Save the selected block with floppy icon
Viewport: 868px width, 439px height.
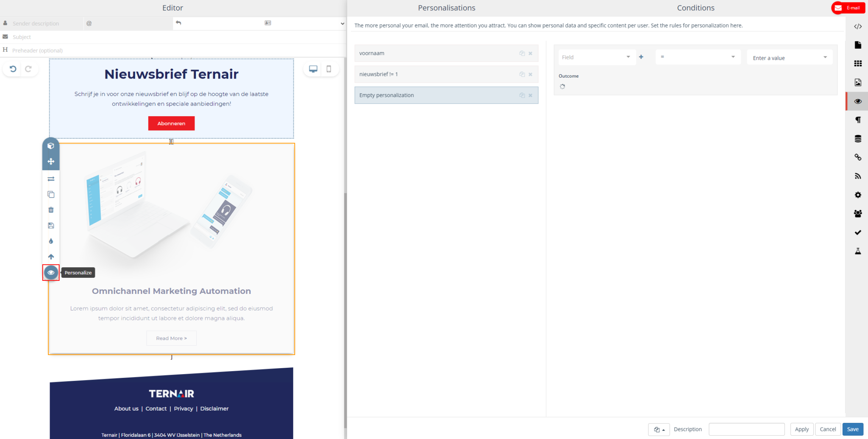(51, 226)
